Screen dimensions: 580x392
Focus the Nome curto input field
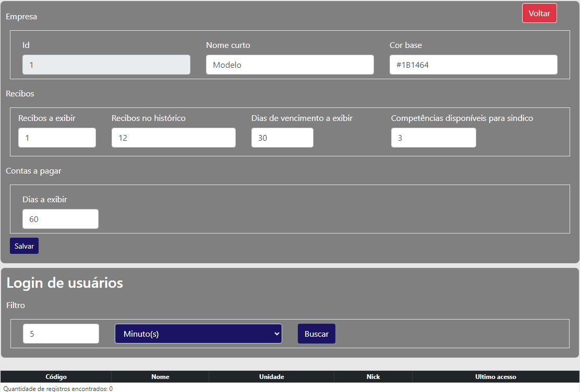coord(289,65)
